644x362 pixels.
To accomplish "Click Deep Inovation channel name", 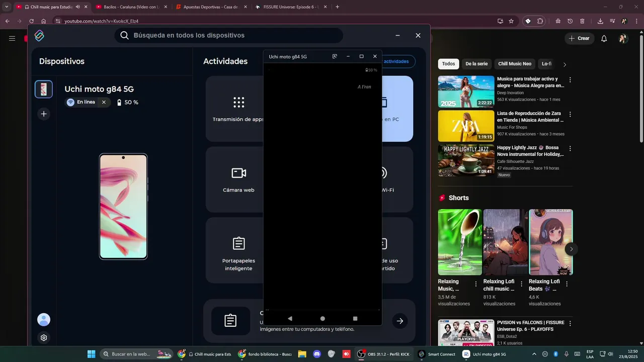I will (510, 93).
